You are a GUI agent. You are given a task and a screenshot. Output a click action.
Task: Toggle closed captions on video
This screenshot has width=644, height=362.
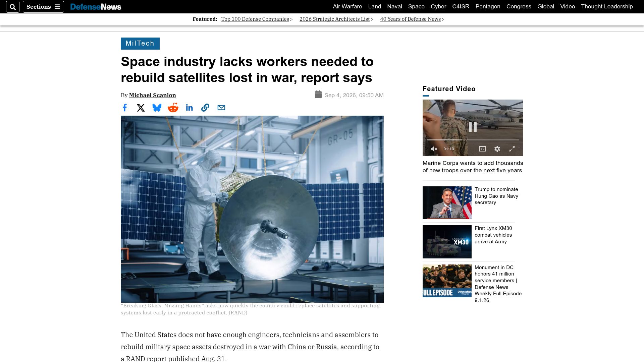pos(482,149)
